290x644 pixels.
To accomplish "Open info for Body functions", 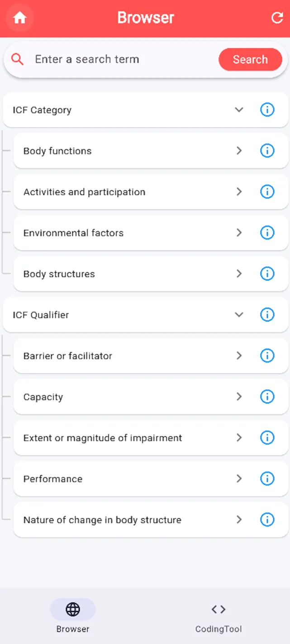I will pos(267,151).
